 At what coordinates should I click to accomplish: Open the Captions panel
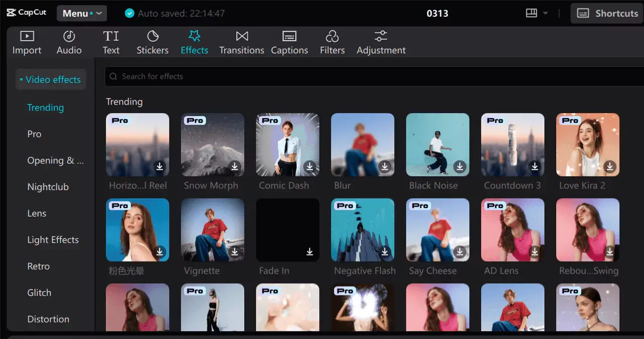(289, 43)
